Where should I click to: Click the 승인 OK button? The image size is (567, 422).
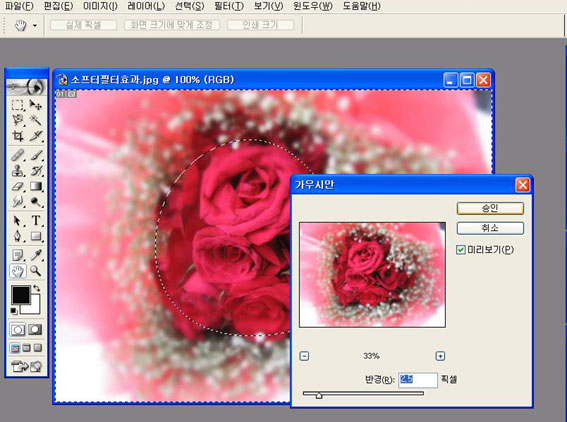click(490, 208)
